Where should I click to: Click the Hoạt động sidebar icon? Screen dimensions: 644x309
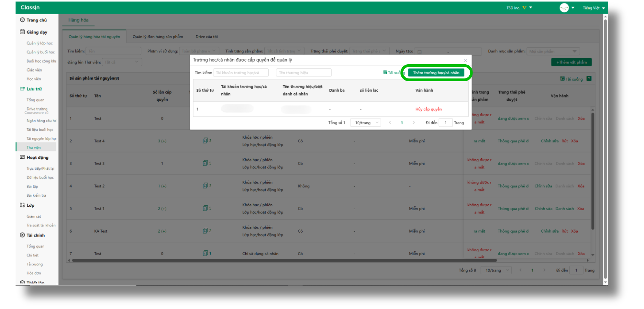pos(22,157)
